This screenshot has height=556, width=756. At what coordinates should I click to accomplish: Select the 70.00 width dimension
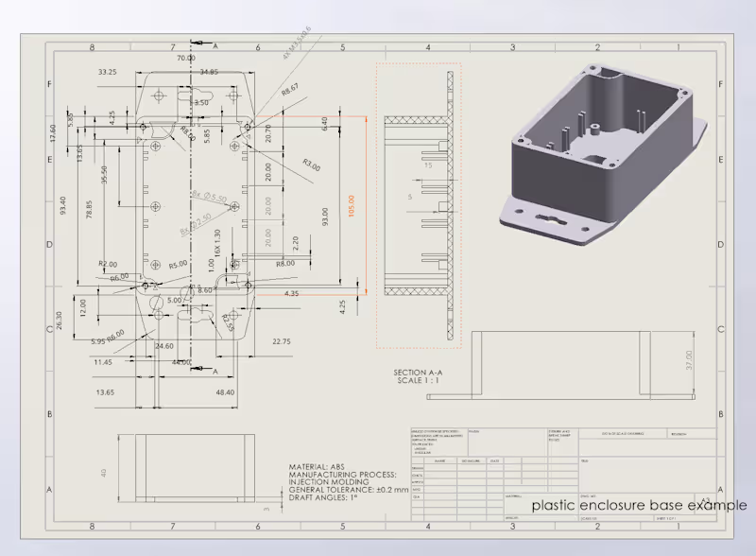185,58
